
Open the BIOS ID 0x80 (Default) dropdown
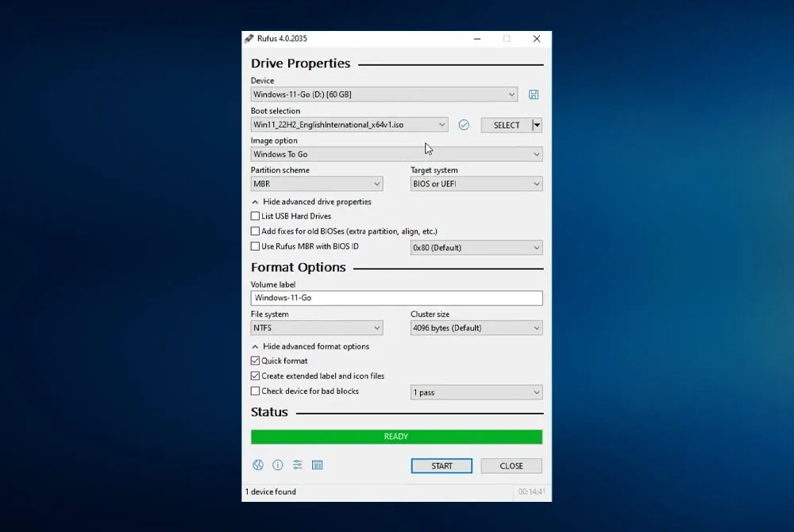point(476,248)
